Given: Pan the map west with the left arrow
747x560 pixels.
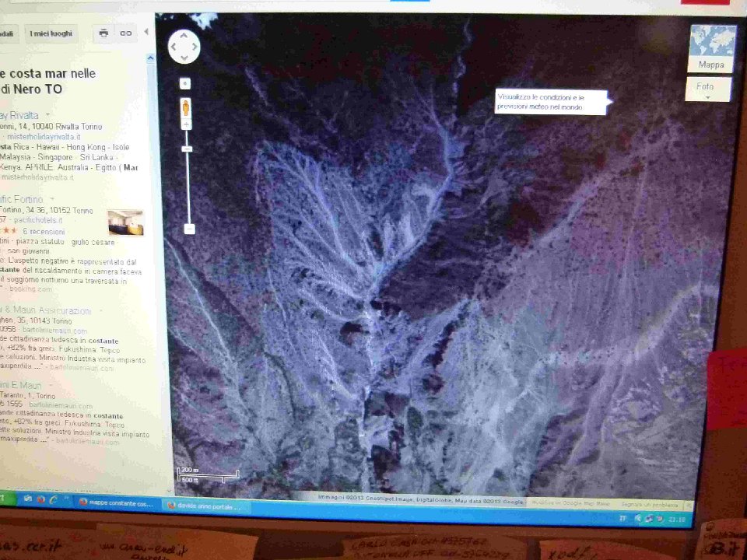Looking at the screenshot, I should click(174, 46).
